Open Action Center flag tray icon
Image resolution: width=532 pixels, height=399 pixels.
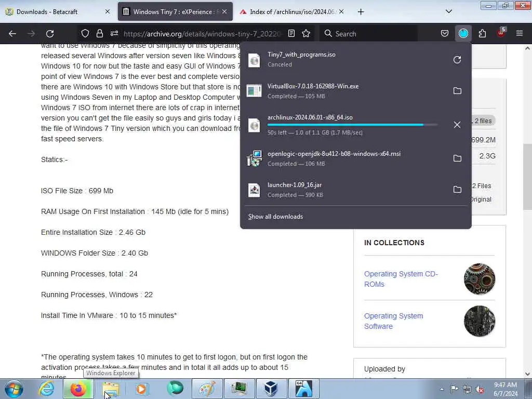[x=454, y=389]
